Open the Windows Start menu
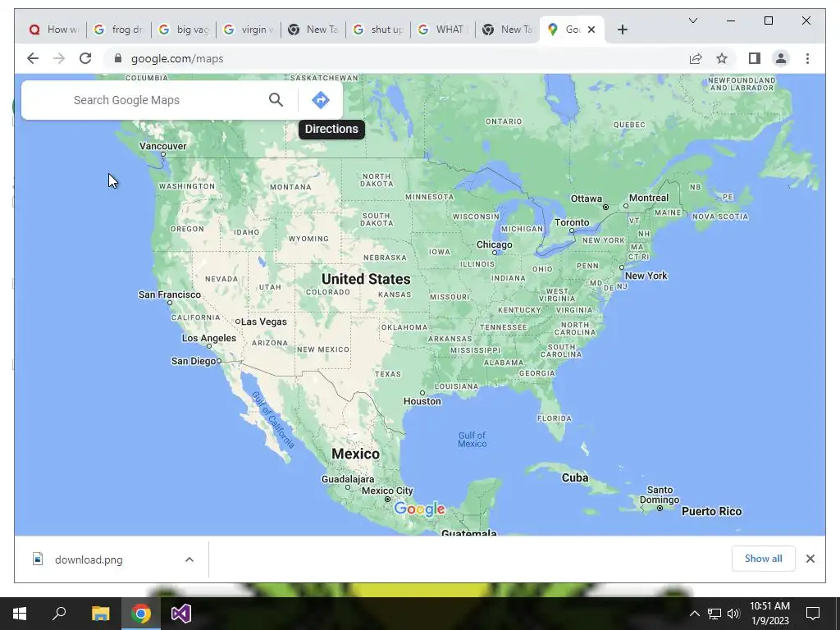The width and height of the screenshot is (840, 630). (x=20, y=614)
